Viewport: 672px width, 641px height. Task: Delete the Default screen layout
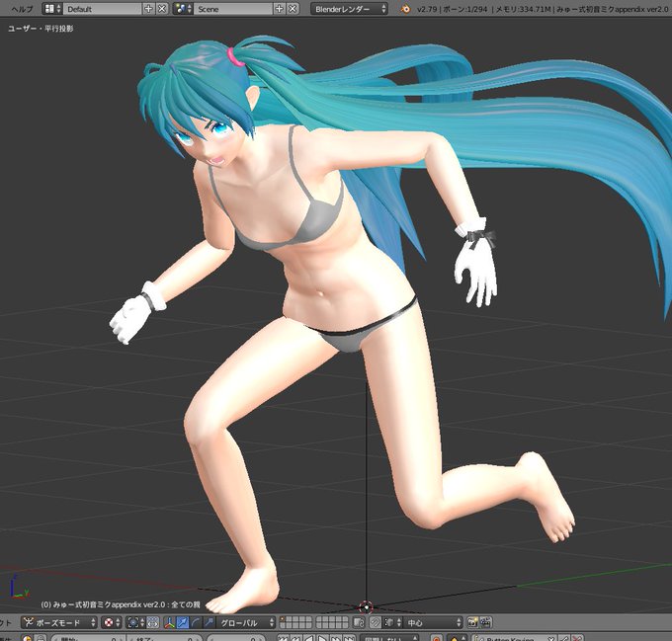coord(161,9)
